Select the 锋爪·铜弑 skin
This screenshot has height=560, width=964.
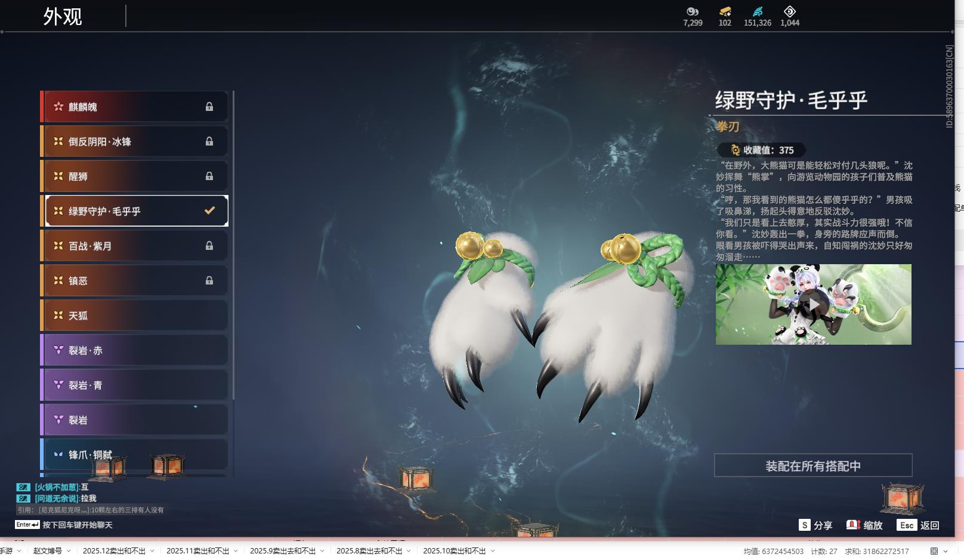[x=134, y=454]
